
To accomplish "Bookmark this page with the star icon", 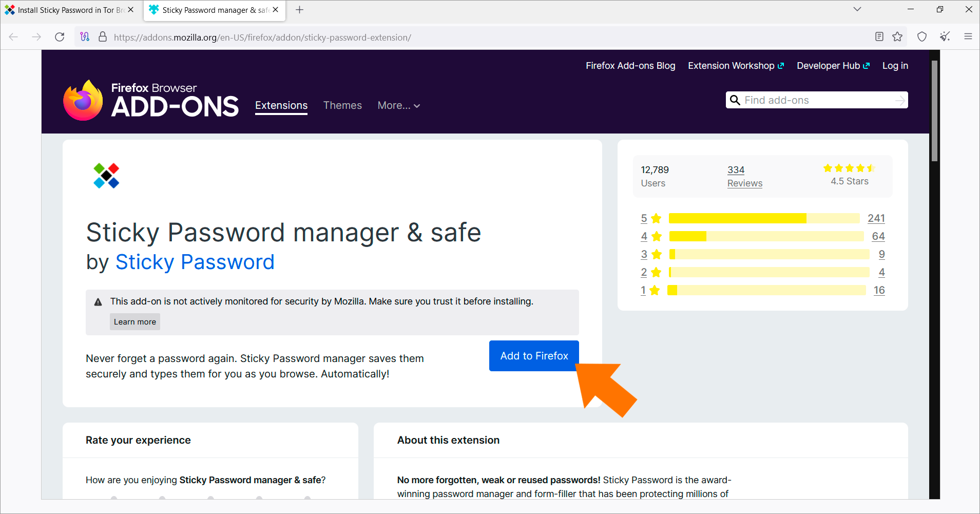I will click(897, 36).
